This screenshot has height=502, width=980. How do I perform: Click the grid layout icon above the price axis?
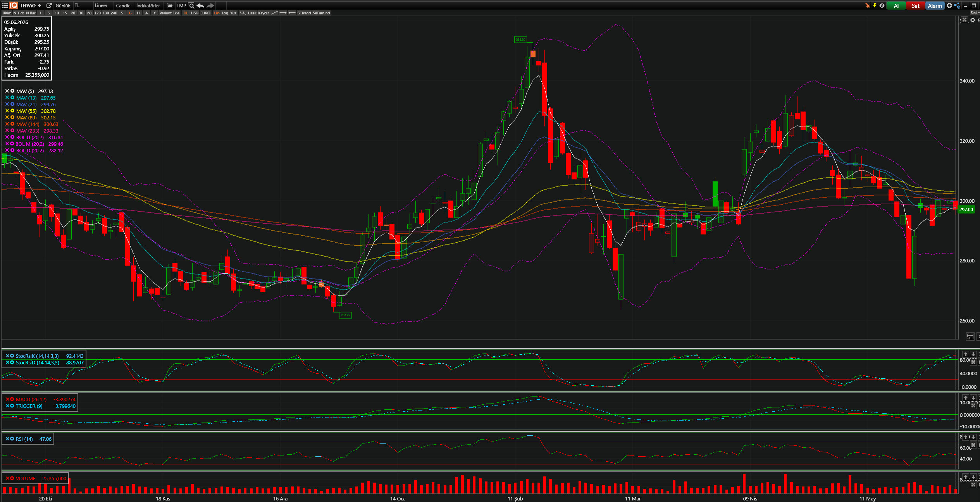point(964,20)
